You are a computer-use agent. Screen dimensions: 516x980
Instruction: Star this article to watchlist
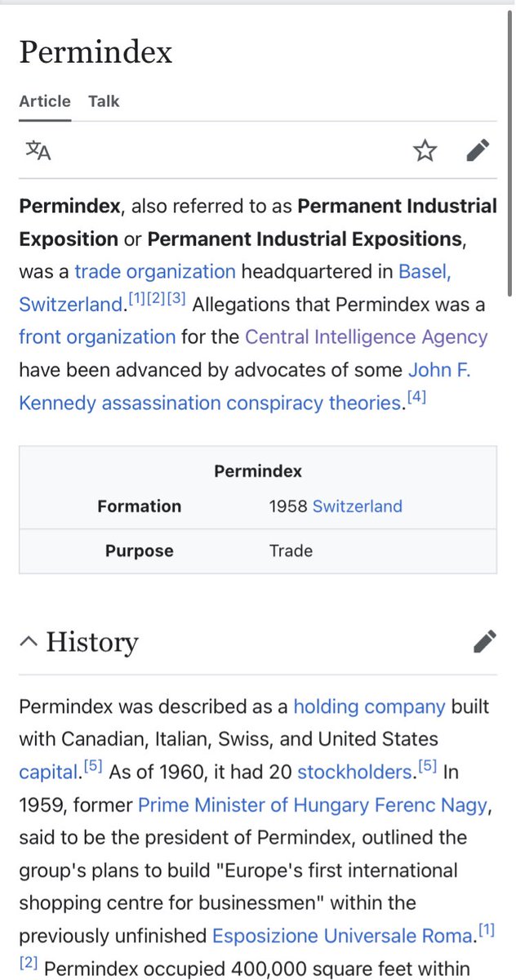pos(425,151)
